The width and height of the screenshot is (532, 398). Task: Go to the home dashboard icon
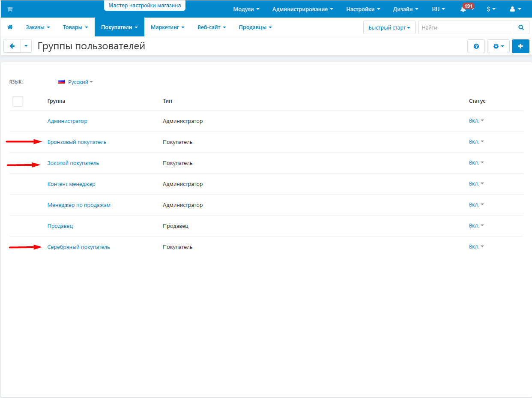pos(10,27)
